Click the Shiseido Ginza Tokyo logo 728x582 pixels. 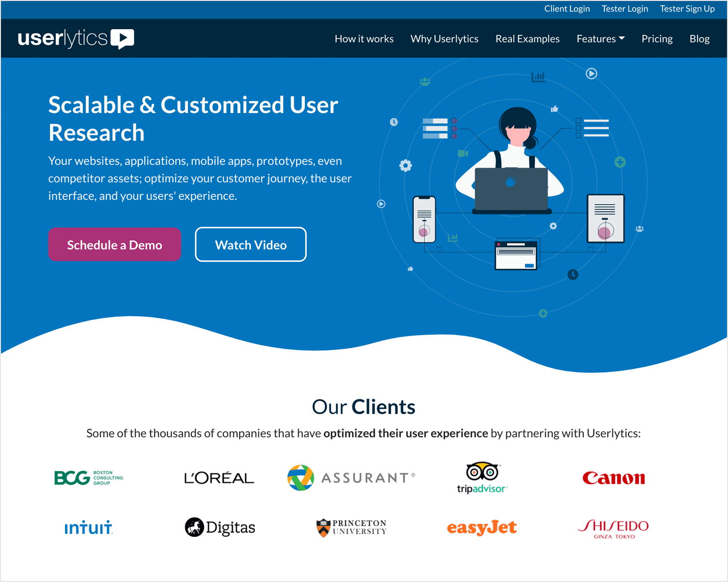[614, 529]
